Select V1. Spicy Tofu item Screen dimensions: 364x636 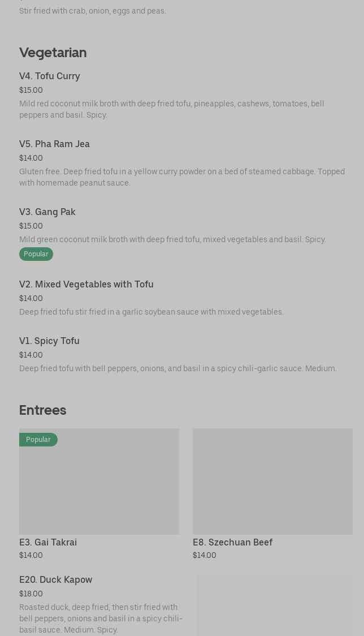point(49,341)
